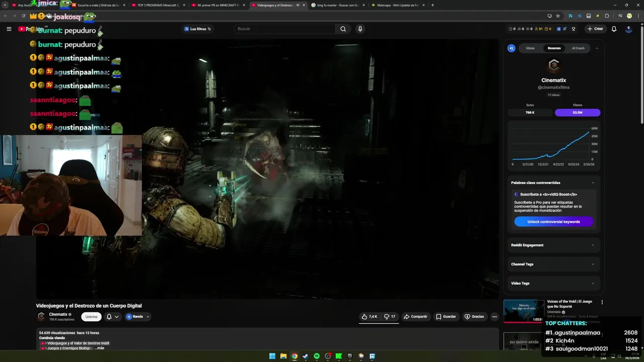Viewport: 644px width, 362px height.
Task: Switch to Mi primer PB en MINECRAFT tab
Action: coord(217,5)
